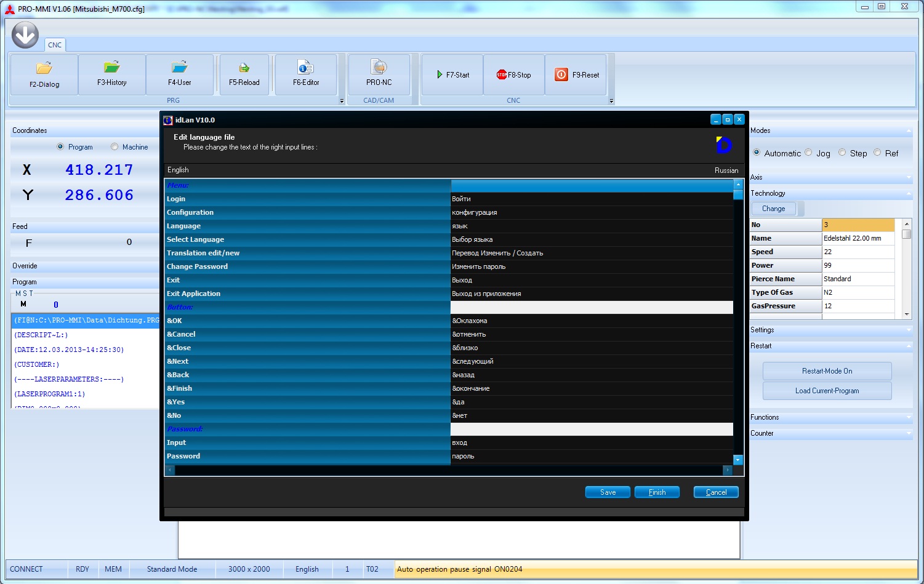Click the F2-Dialog folder icon
The width and height of the screenshot is (924, 584).
44,68
